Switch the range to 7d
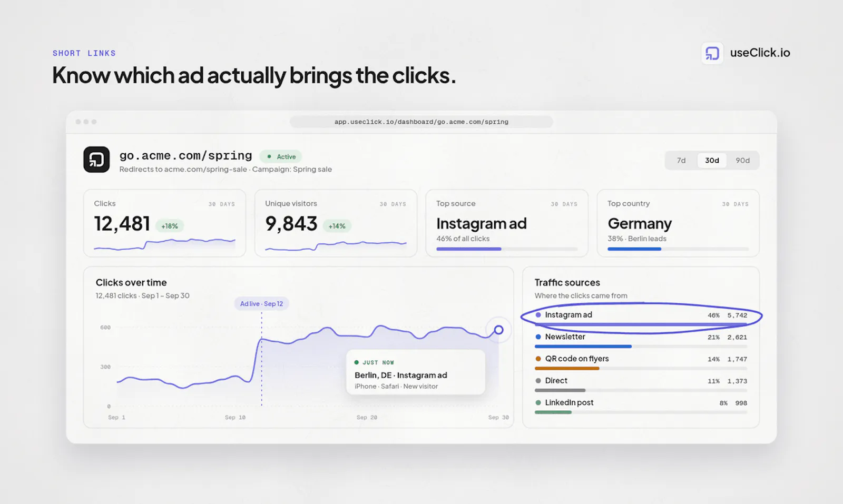Screen dimensions: 843x504 click(x=681, y=161)
